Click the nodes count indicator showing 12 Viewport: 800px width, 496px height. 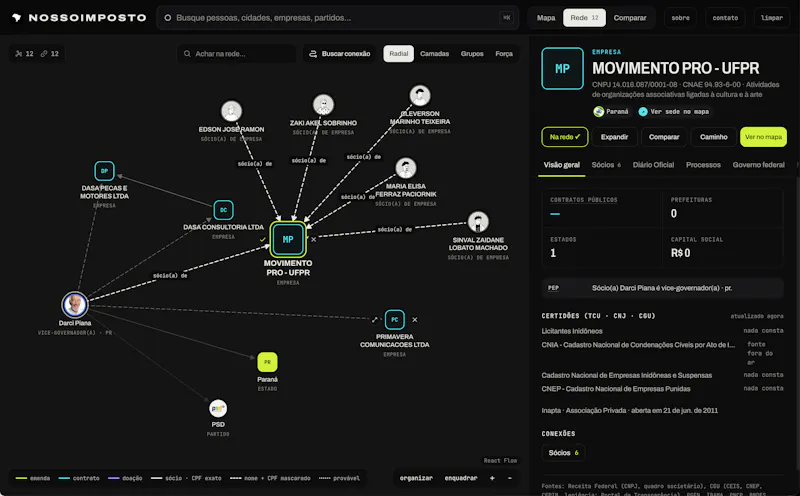24,54
